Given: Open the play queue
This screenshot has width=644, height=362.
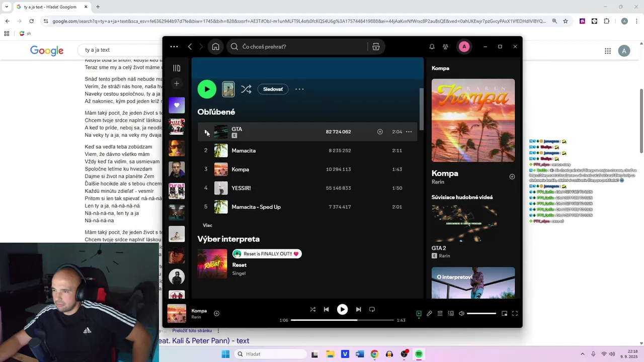Looking at the screenshot, I should (440, 313).
